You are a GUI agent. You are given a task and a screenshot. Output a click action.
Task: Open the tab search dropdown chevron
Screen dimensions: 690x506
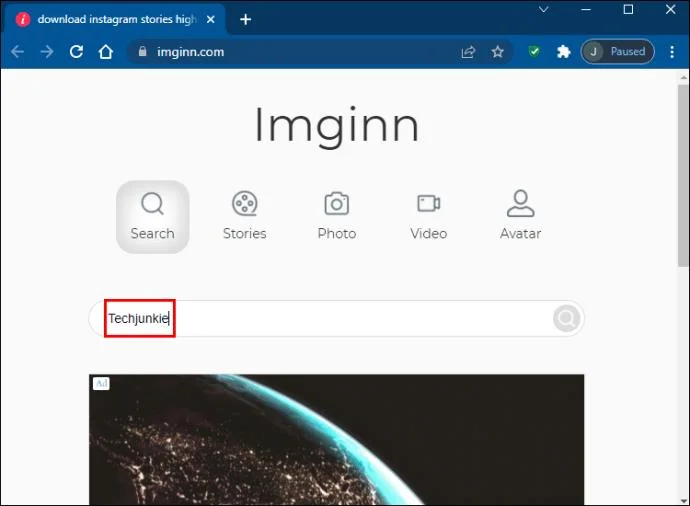(x=544, y=9)
